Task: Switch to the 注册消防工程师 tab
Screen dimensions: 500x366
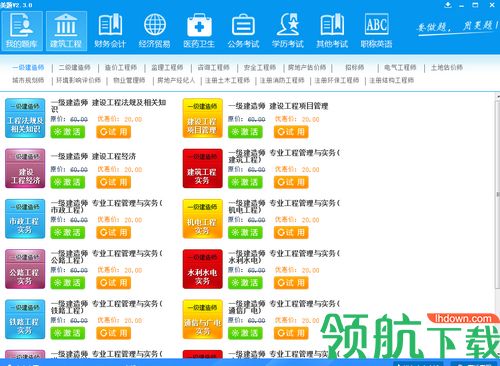Action: click(x=282, y=80)
